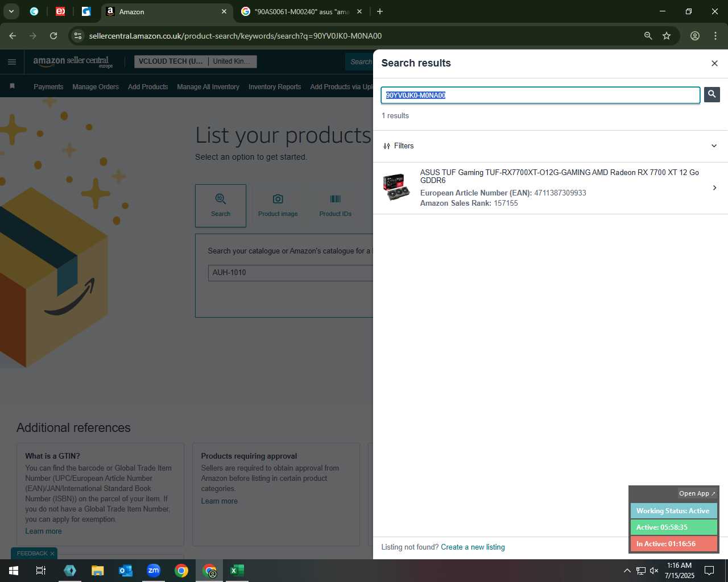Open the Payments menu item
The height and width of the screenshot is (582, 728).
(x=48, y=87)
